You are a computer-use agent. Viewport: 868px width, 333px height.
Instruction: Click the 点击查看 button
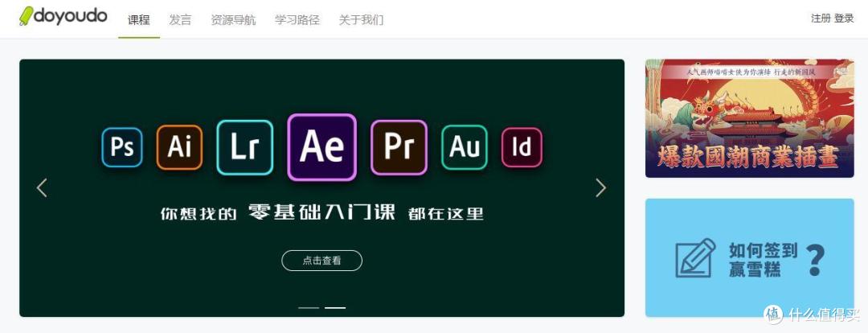(x=321, y=261)
